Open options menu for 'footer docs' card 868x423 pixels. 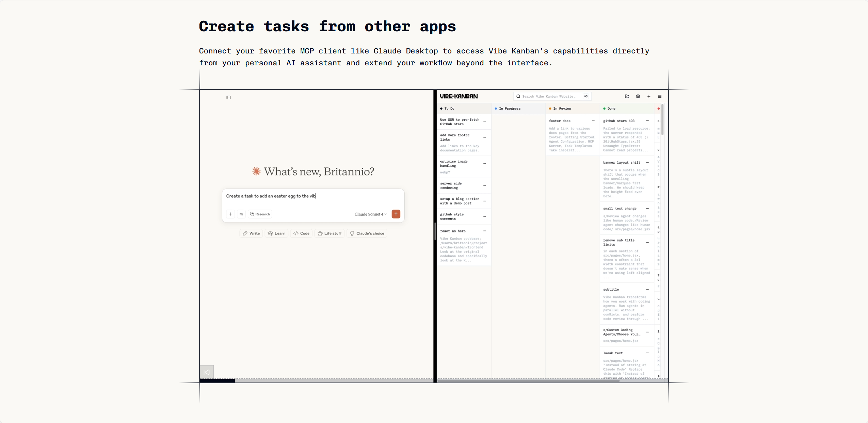pyautogui.click(x=593, y=121)
